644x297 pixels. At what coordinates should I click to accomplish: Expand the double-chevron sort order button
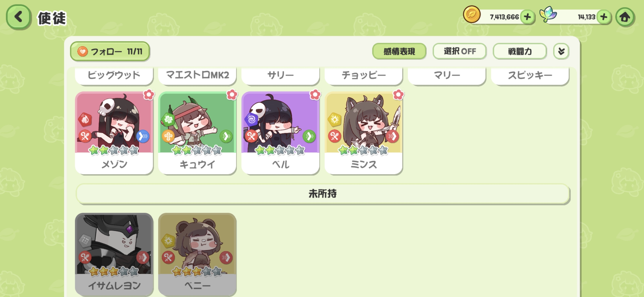coord(561,51)
